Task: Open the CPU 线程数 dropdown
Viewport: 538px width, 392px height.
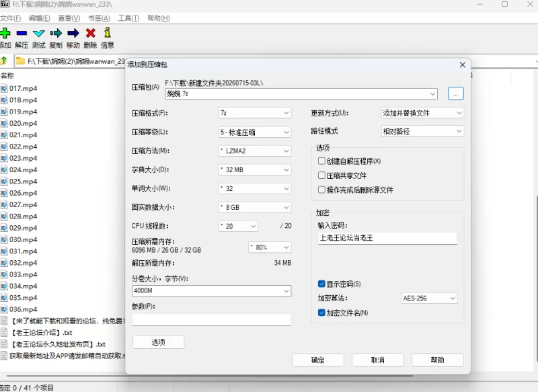Action: [x=238, y=226]
